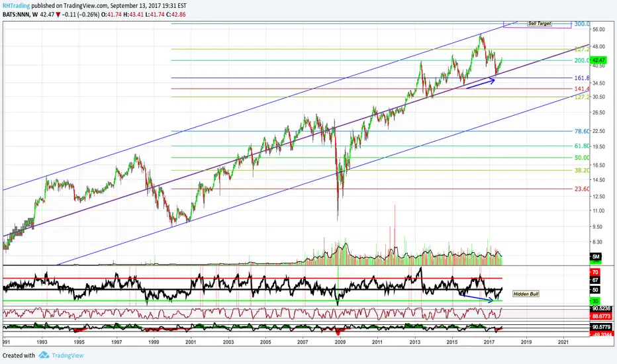This screenshot has width=617, height=364.
Task: Click the 2021 label on time axis
Action: click(x=563, y=342)
